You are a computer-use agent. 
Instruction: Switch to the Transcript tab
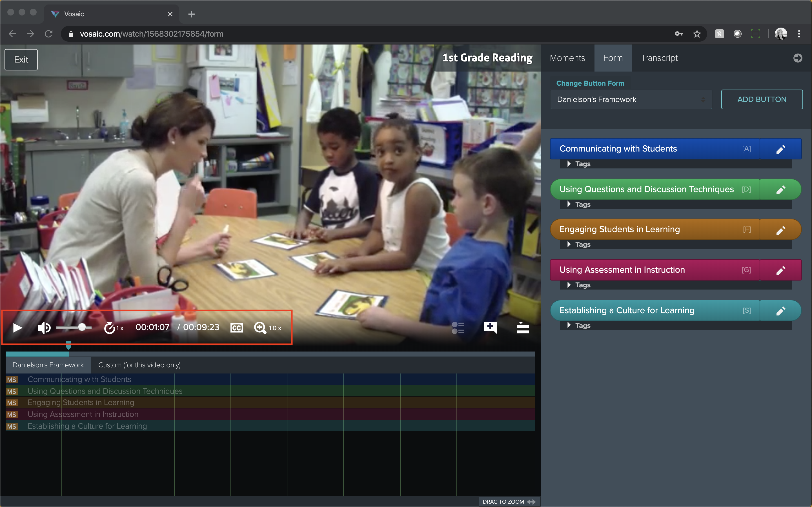659,58
